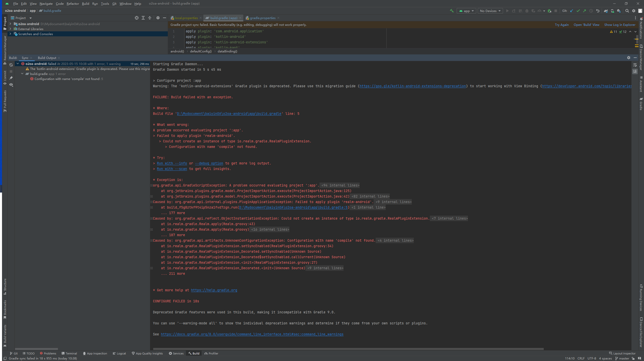Click Search Everywhere magnifier icon
The image size is (644, 361).
(627, 11)
